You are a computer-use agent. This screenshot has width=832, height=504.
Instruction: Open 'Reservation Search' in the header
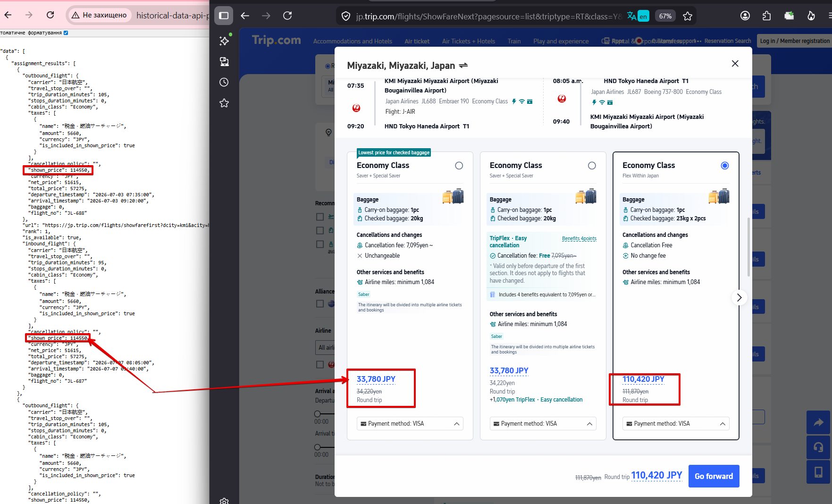click(x=728, y=41)
